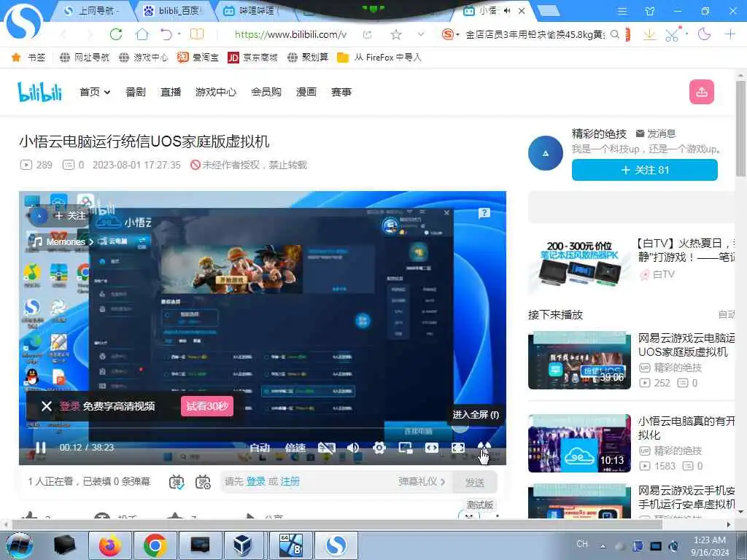Toggle night mode moon icon

tap(704, 34)
